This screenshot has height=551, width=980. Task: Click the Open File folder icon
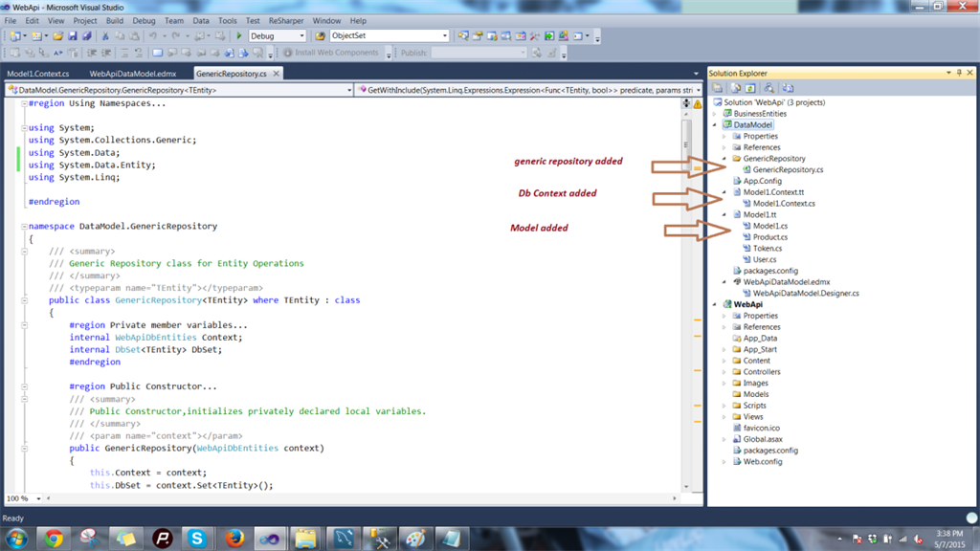coord(56,36)
